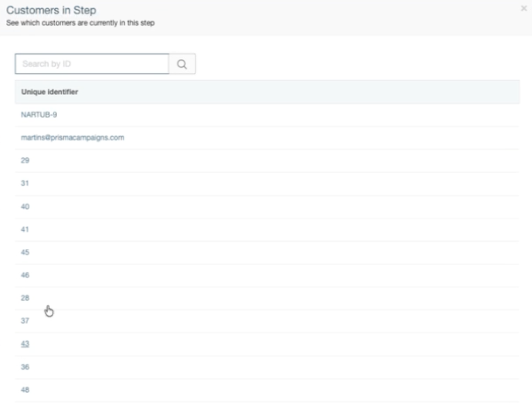
Task: Click the magnifying glass search button
Action: [x=182, y=64]
